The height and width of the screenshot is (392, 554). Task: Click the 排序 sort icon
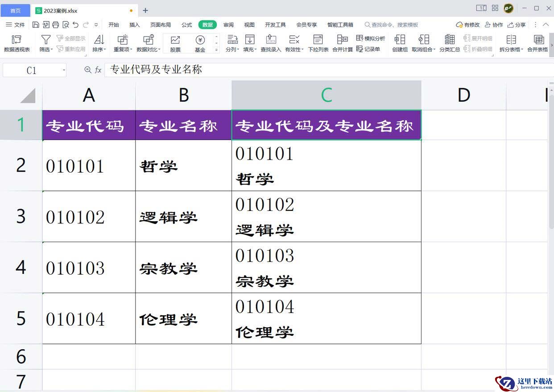99,40
